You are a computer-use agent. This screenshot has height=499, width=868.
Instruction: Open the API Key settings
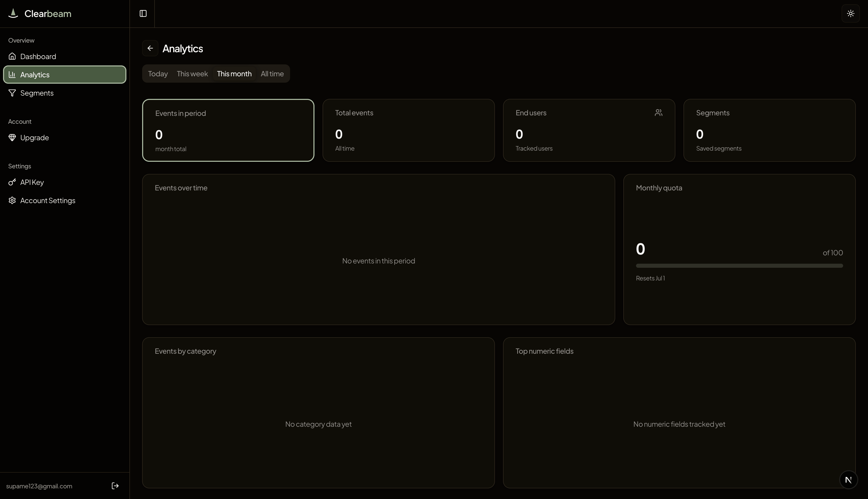point(65,182)
